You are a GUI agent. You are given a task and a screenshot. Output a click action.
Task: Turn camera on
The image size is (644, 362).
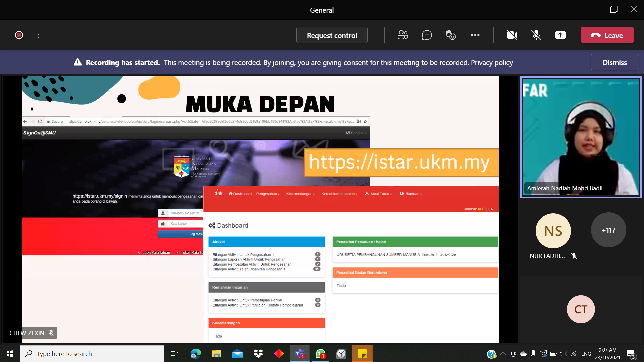(512, 35)
